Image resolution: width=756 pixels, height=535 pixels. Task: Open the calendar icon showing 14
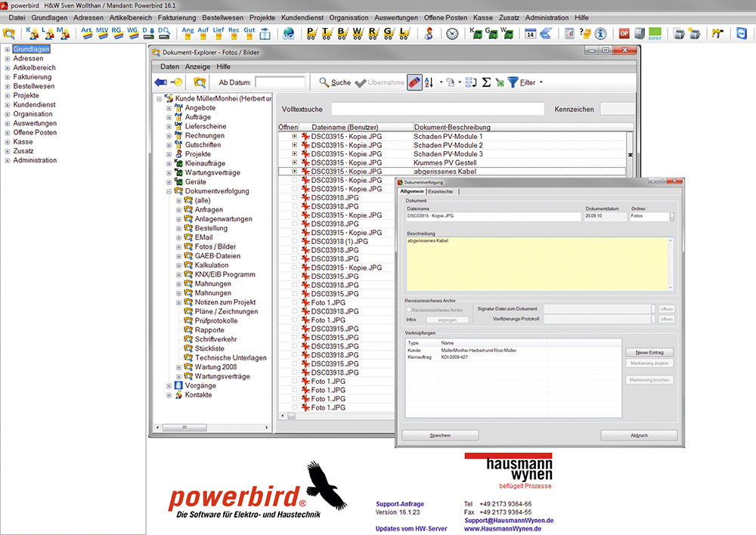tap(531, 33)
